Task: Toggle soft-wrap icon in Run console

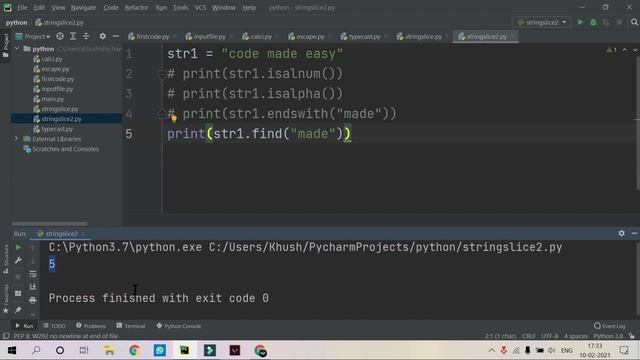Action: [33, 274]
